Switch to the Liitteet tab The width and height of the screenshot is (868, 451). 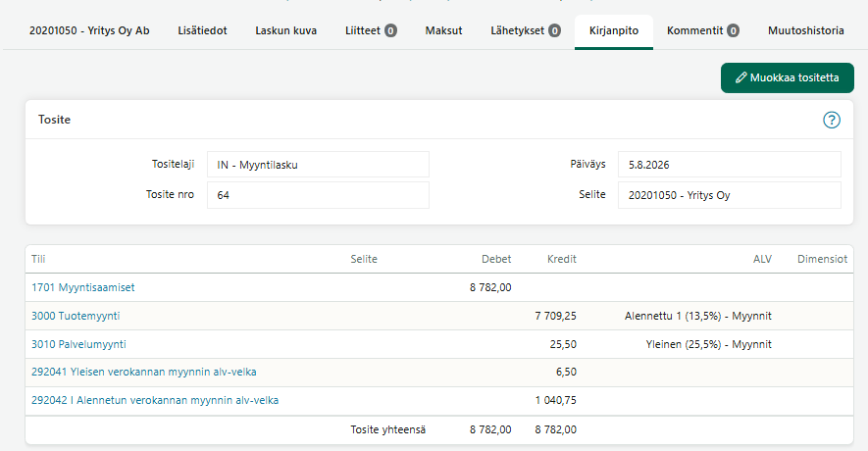coord(371,31)
